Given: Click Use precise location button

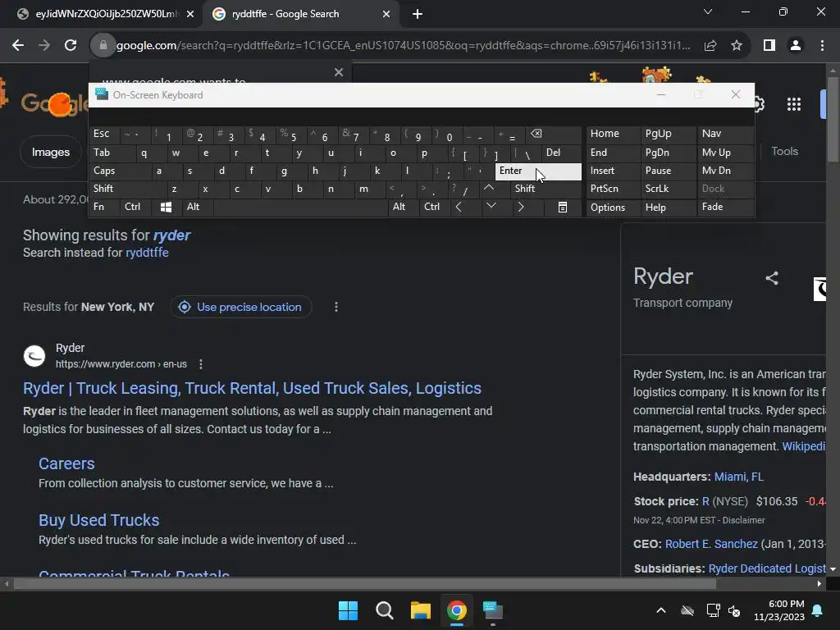Looking at the screenshot, I should coord(240,307).
